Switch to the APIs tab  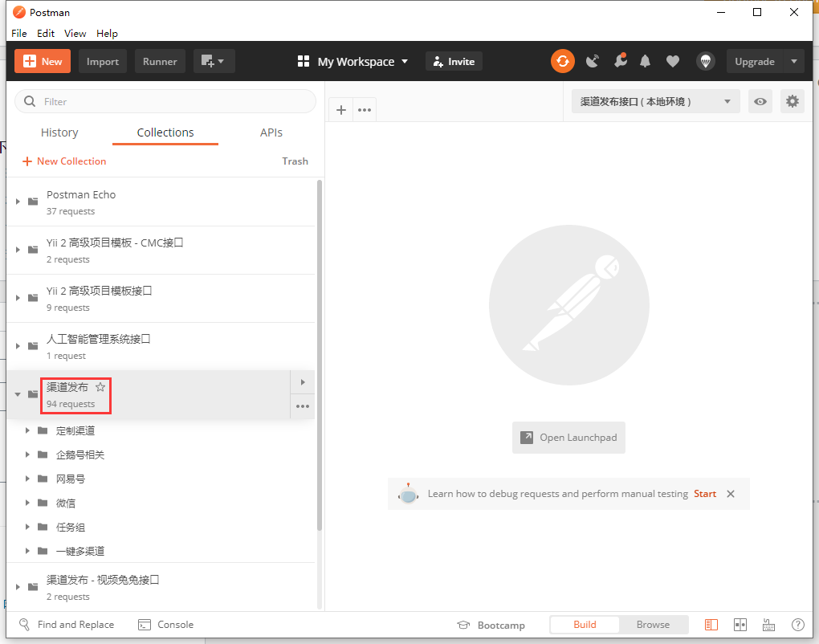(271, 132)
